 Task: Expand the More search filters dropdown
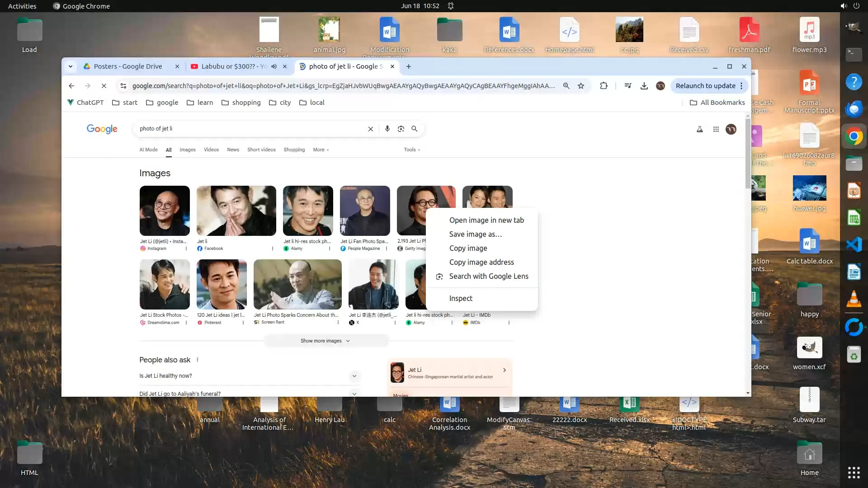pos(321,150)
